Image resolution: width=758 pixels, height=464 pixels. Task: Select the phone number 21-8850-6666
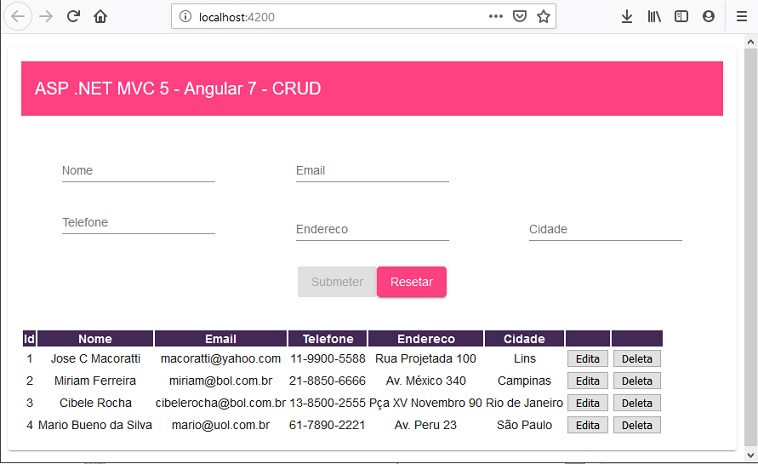(x=328, y=381)
